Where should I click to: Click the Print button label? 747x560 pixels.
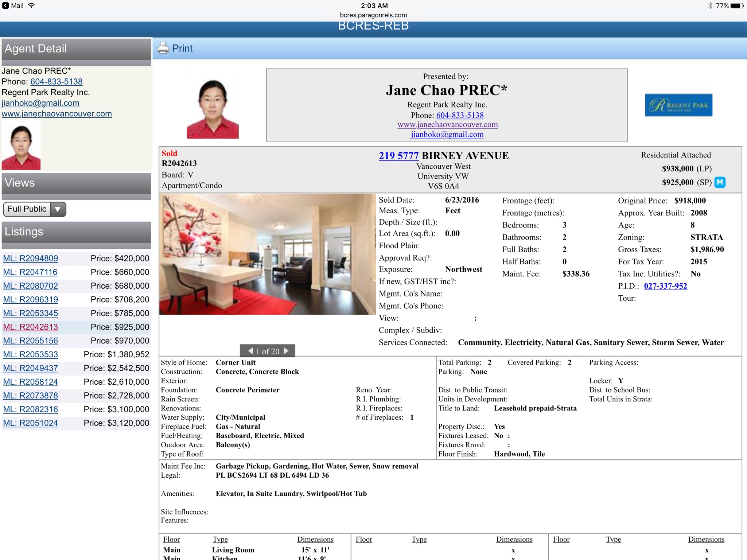[182, 48]
